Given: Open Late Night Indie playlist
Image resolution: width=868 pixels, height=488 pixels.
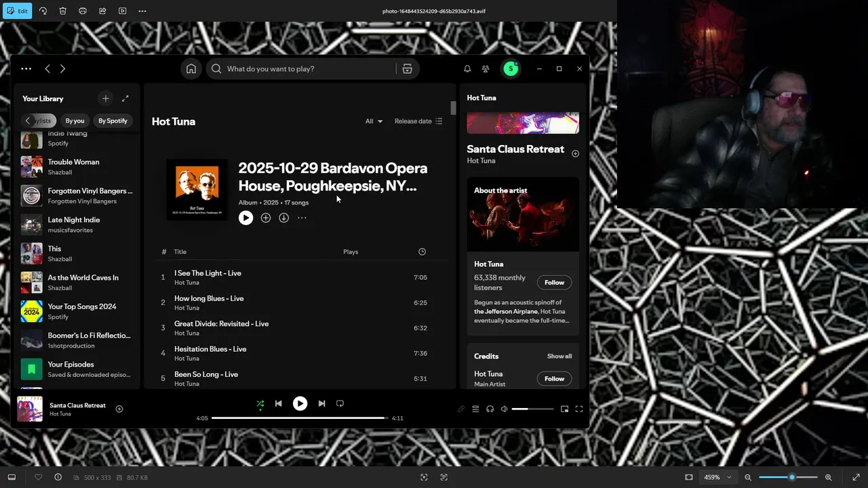Looking at the screenshot, I should 77,224.
